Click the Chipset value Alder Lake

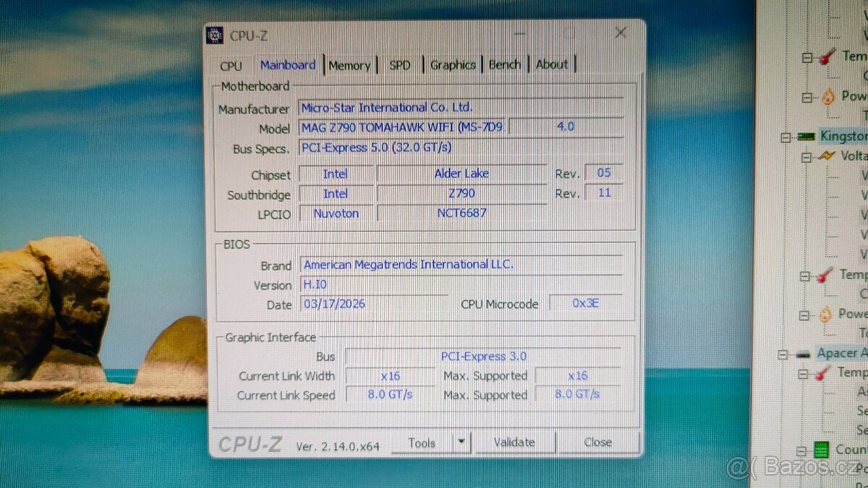tap(461, 174)
